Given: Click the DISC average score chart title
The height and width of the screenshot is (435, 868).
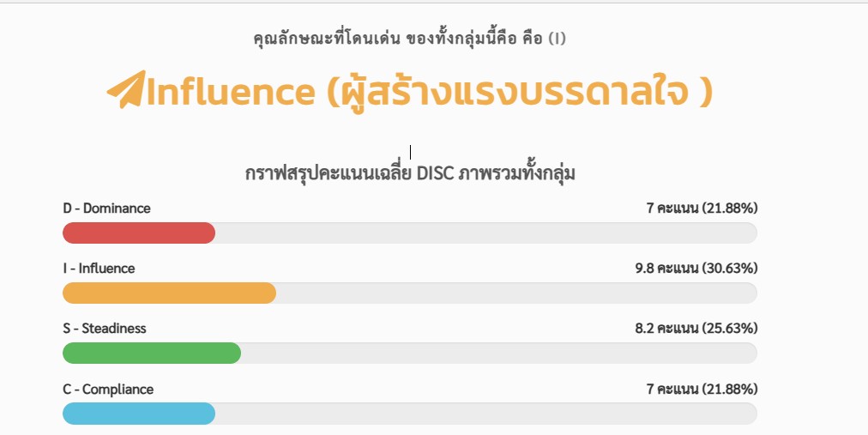Looking at the screenshot, I should point(409,174).
